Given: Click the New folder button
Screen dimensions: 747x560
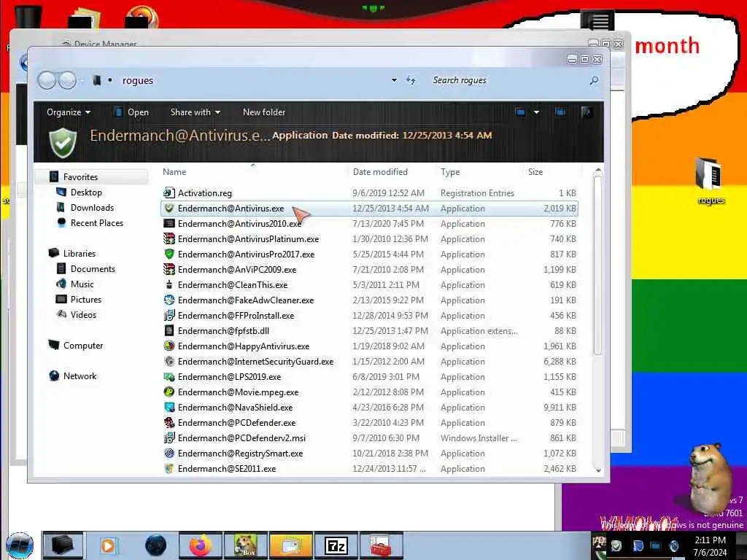Looking at the screenshot, I should pyautogui.click(x=264, y=112).
